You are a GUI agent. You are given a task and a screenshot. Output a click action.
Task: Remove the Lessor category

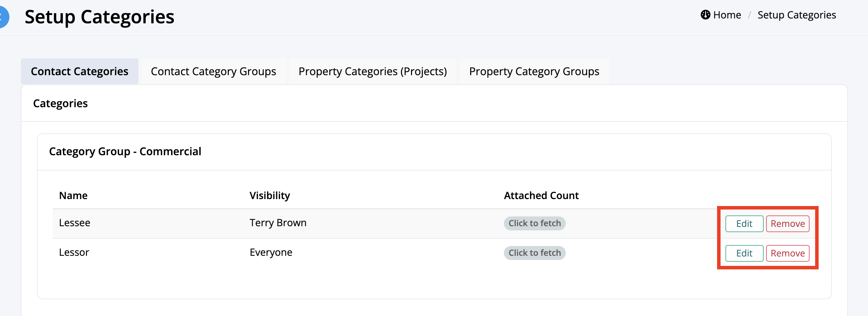point(788,253)
